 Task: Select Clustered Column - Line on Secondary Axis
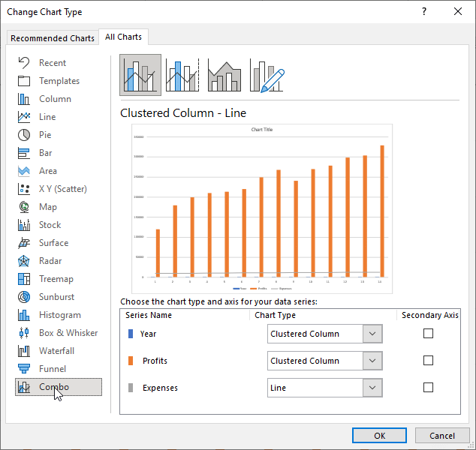(182, 75)
